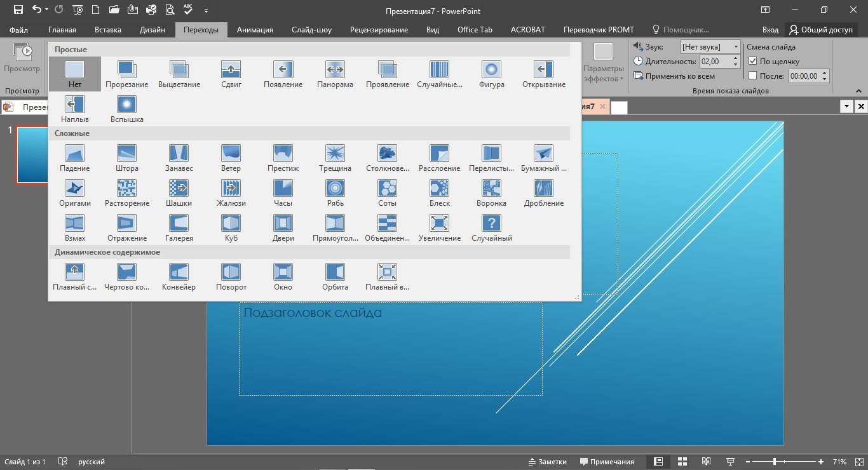
Task: Open the Рецензирование ribbon tab
Action: point(379,30)
